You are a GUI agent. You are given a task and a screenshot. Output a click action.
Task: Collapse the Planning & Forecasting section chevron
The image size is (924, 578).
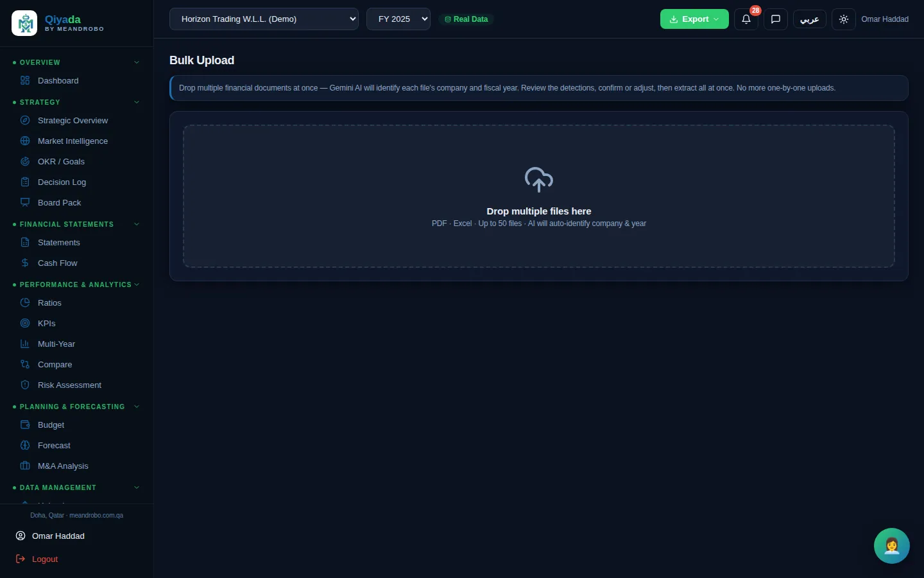(137, 407)
